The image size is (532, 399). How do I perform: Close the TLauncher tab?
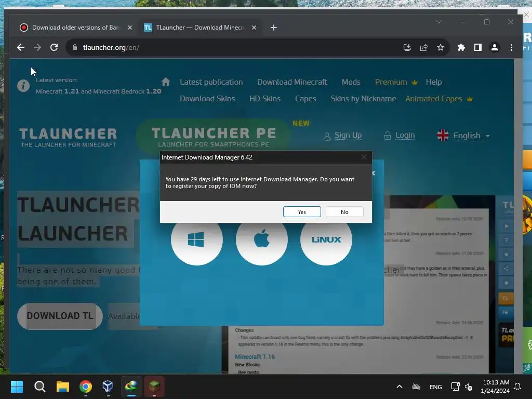point(254,28)
